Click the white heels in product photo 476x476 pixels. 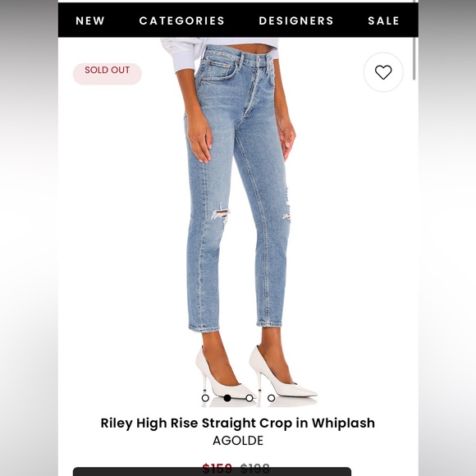tap(257, 373)
